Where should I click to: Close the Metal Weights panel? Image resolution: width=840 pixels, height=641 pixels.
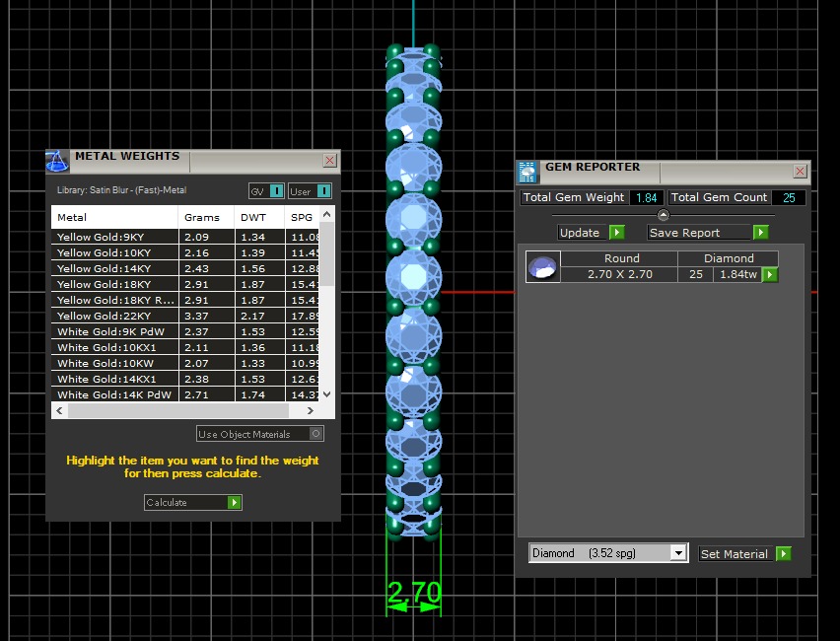(x=330, y=160)
